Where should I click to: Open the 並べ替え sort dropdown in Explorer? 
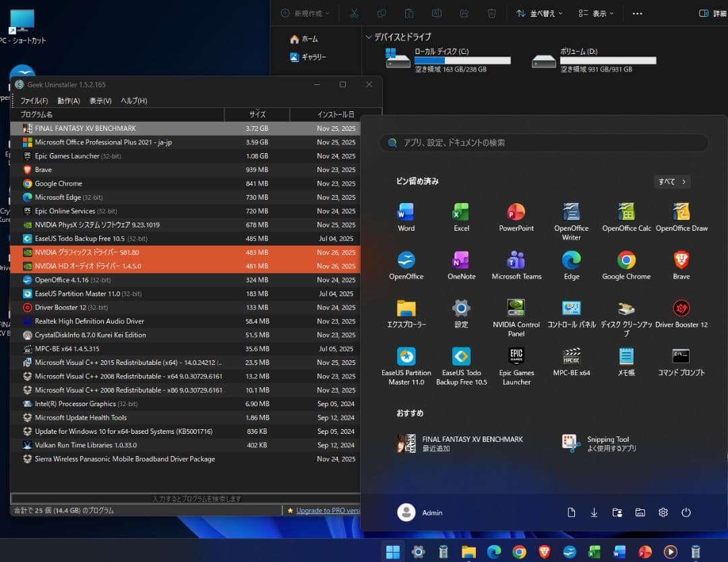(538, 13)
